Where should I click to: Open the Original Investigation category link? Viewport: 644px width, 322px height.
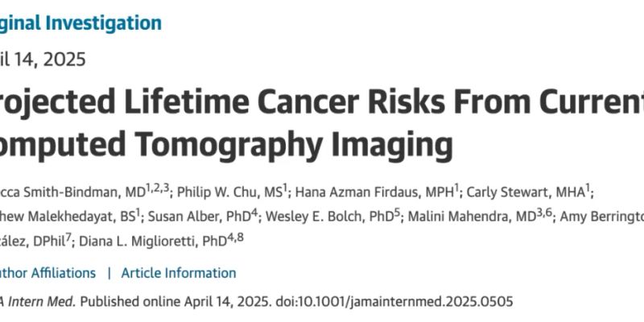[80, 22]
